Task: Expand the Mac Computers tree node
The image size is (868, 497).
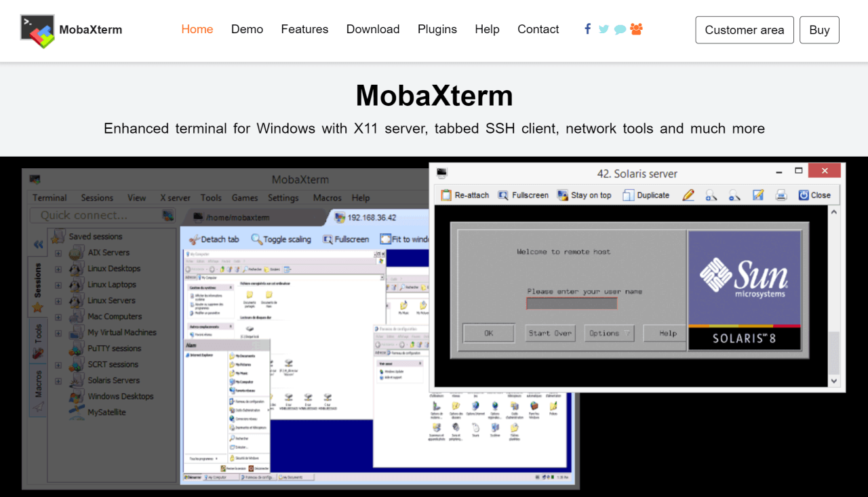Action: tap(58, 317)
